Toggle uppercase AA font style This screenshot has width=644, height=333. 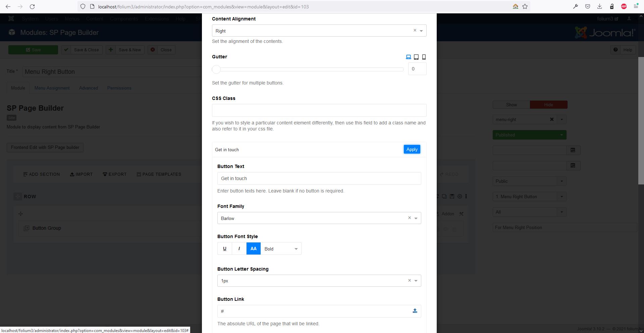(254, 248)
